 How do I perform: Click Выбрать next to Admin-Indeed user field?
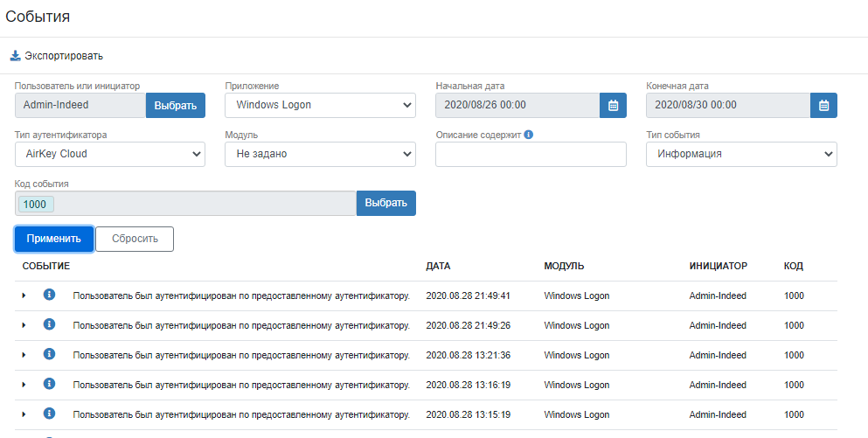click(x=176, y=105)
